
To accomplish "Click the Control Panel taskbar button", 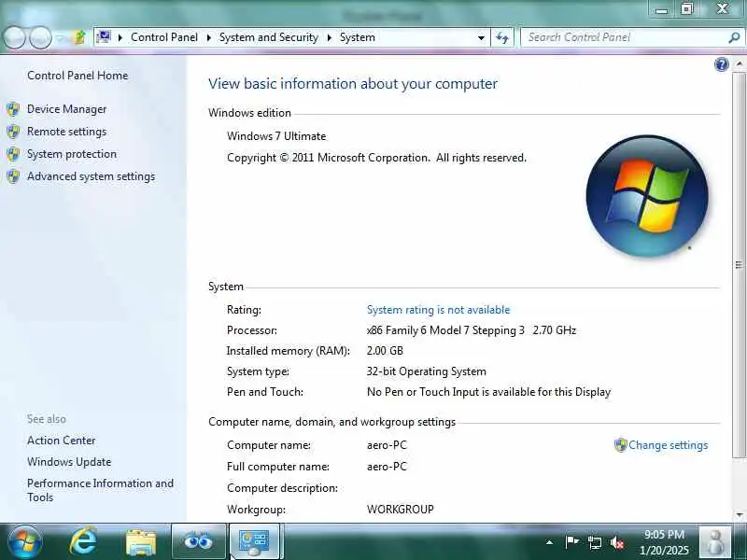I will (x=255, y=541).
